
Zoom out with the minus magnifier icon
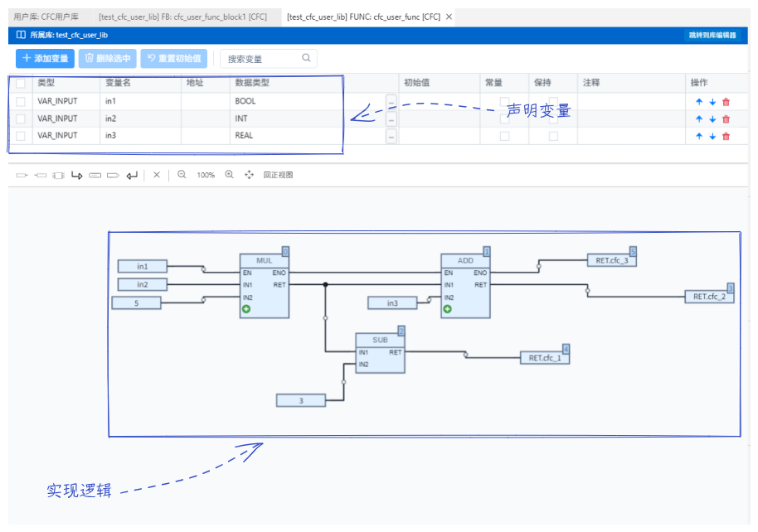coord(182,175)
